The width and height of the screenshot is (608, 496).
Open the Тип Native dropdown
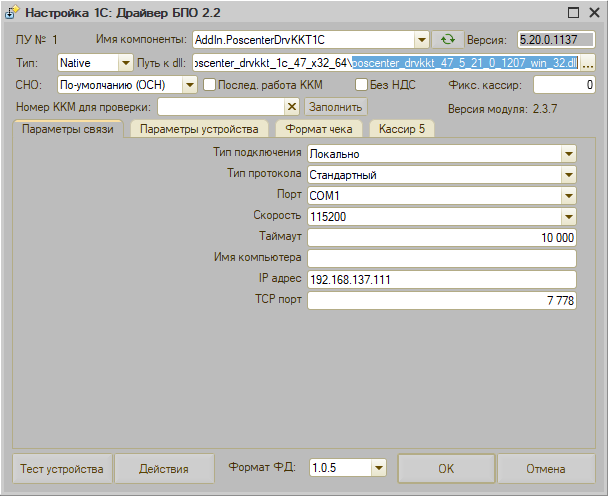tap(125, 63)
